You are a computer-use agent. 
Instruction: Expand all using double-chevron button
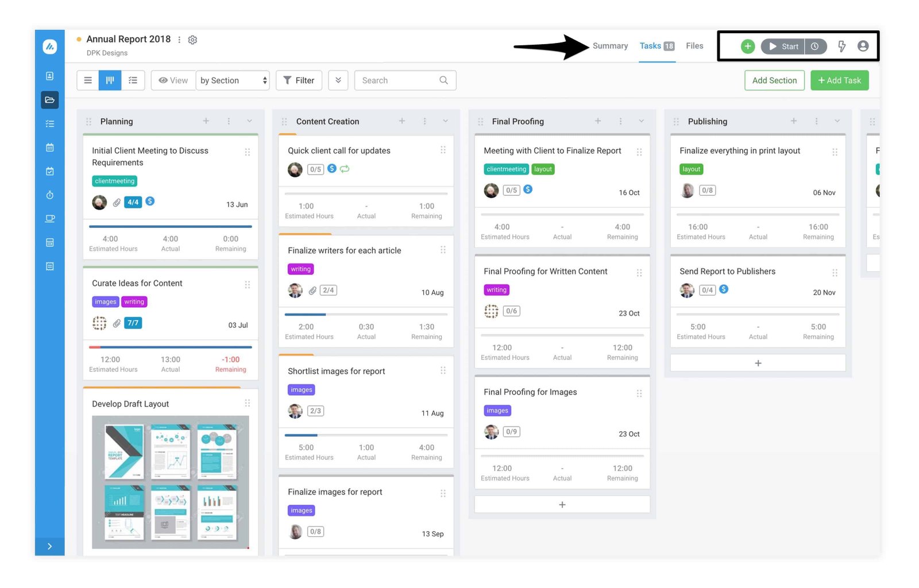pyautogui.click(x=338, y=80)
